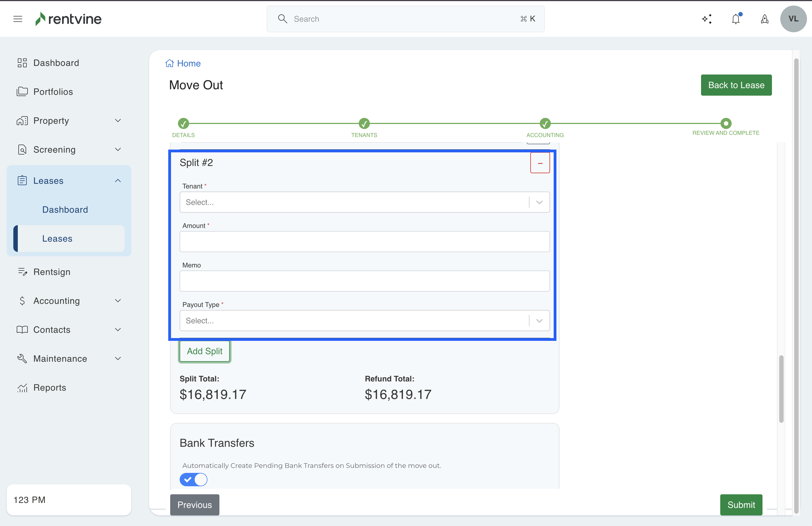This screenshot has height=526, width=812.
Task: Open Reports in the sidebar
Action: pyautogui.click(x=50, y=388)
